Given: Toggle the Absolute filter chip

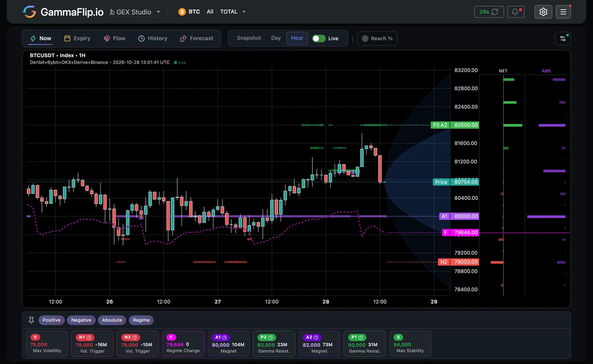Looking at the screenshot, I should point(112,320).
